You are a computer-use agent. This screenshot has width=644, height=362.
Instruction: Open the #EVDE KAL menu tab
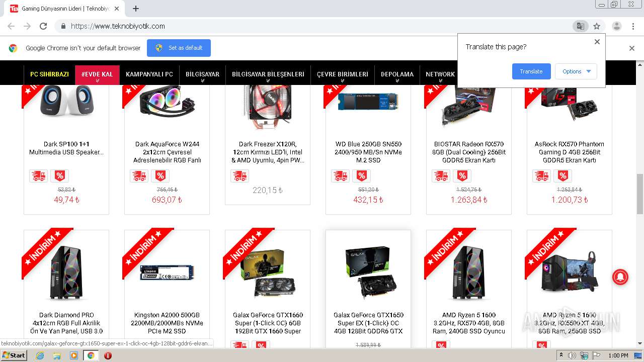pyautogui.click(x=97, y=74)
